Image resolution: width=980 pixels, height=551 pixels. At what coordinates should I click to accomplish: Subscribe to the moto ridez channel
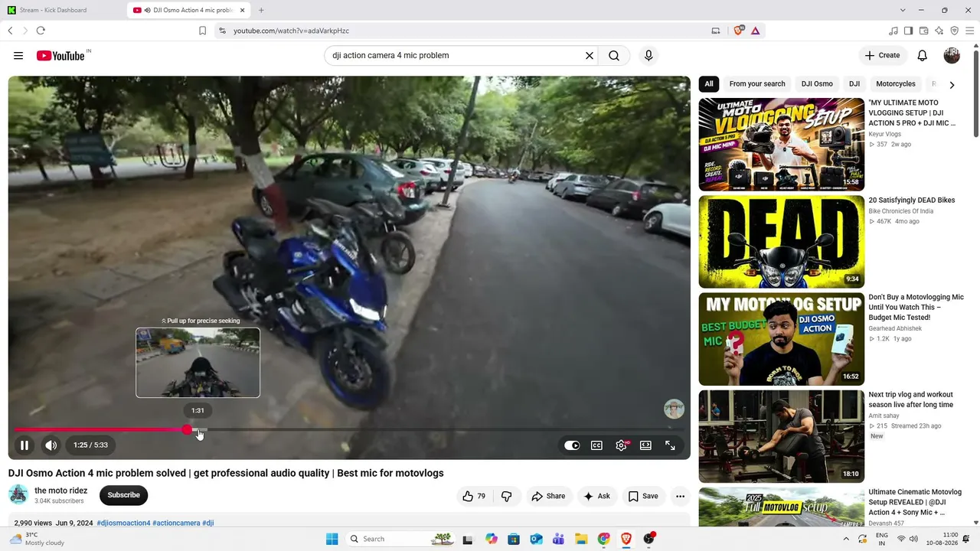click(123, 495)
